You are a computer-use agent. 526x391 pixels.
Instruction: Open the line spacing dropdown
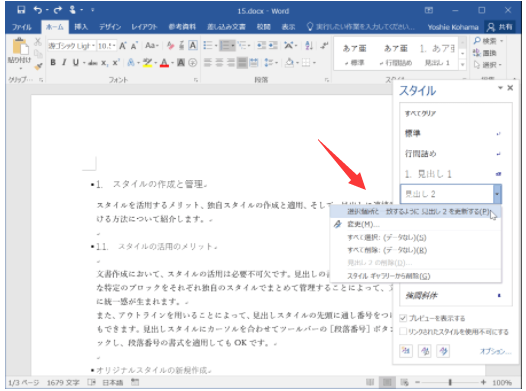pyautogui.click(x=271, y=63)
